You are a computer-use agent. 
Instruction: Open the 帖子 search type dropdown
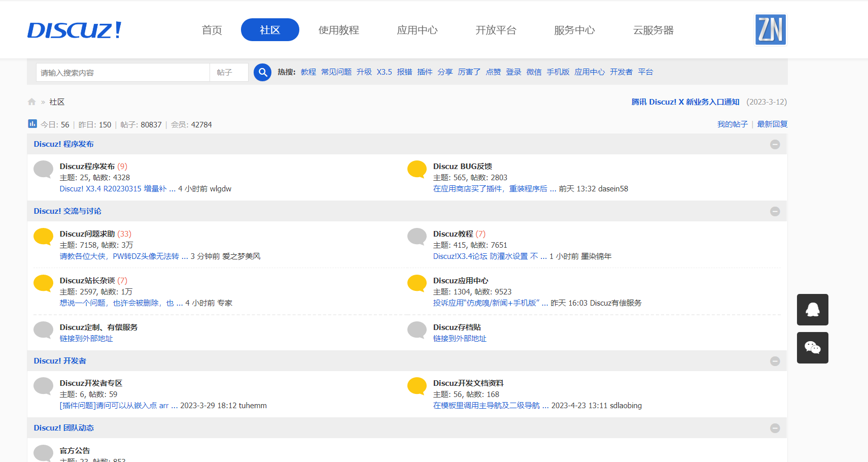tap(229, 73)
